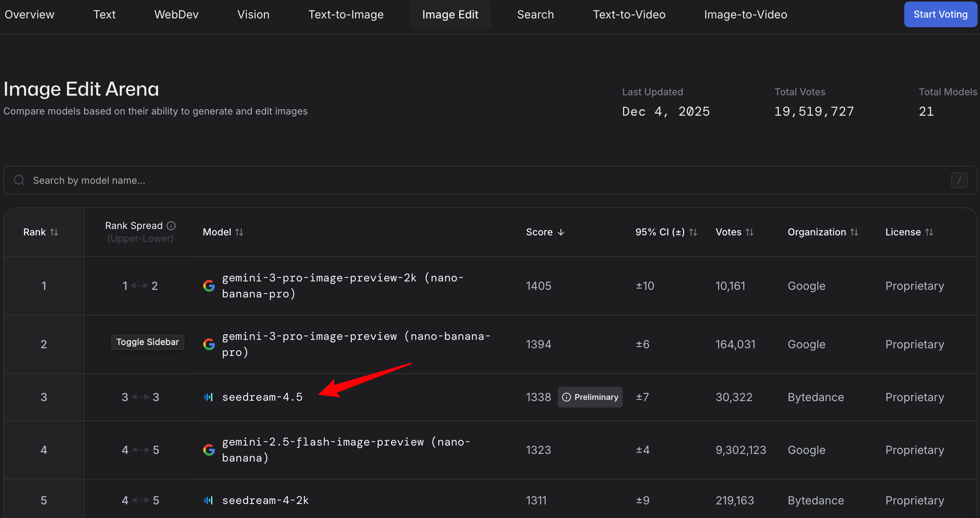Click the Google logo beside gemini-3-pro-image-preview-2k
The width and height of the screenshot is (980, 518).
click(x=209, y=286)
